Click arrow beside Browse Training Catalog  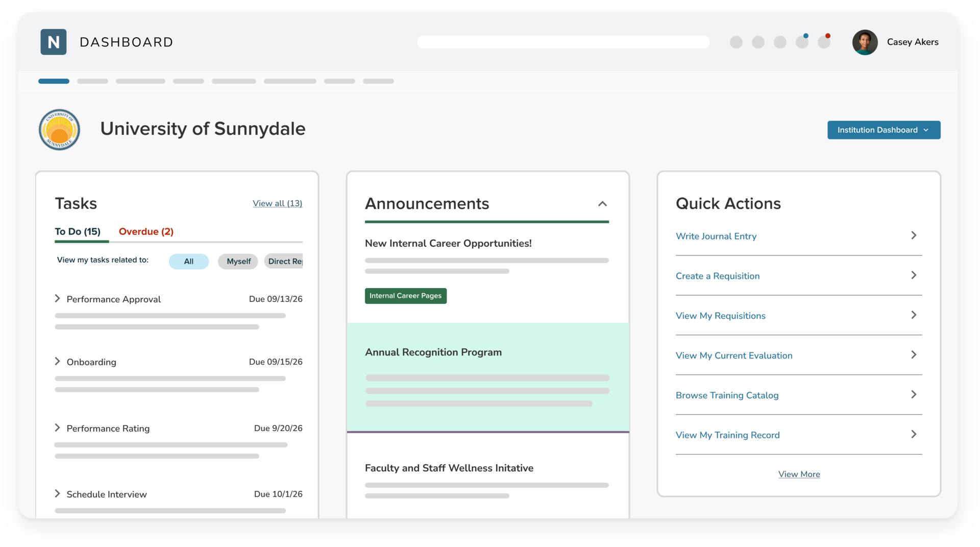(914, 395)
